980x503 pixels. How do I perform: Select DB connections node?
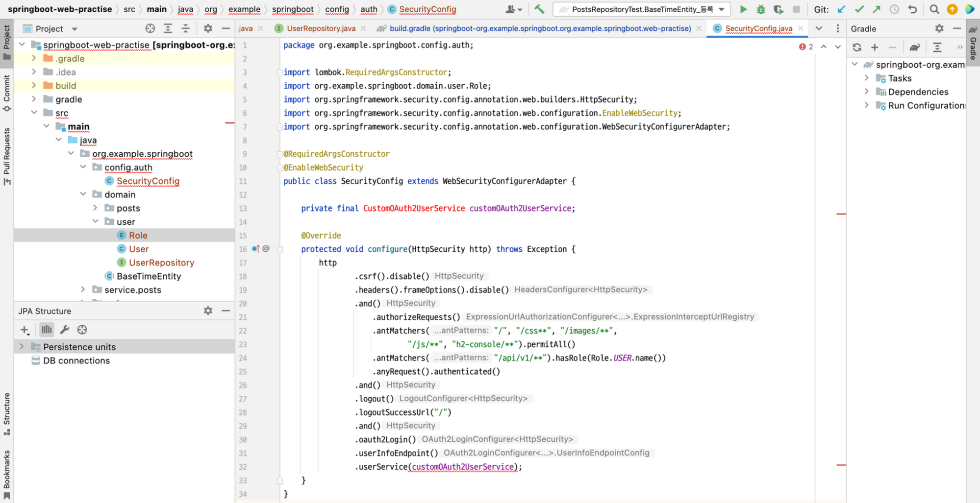(x=76, y=360)
